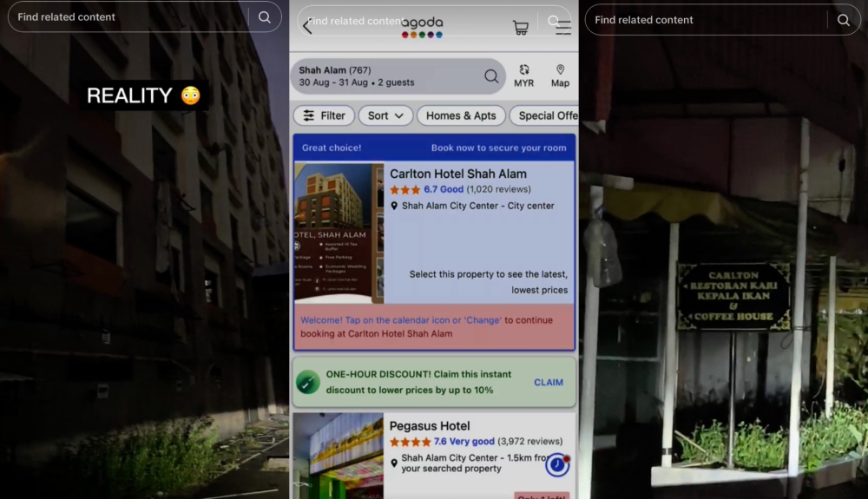The width and height of the screenshot is (868, 499).
Task: Tap 'Great choice!' label
Action: (x=332, y=148)
